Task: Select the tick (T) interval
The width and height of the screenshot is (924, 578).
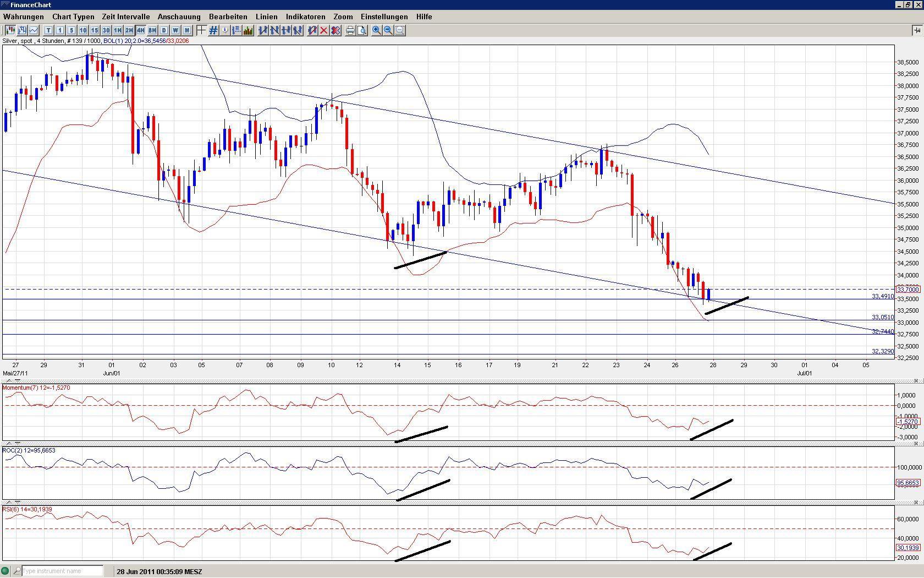Action: coord(48,30)
